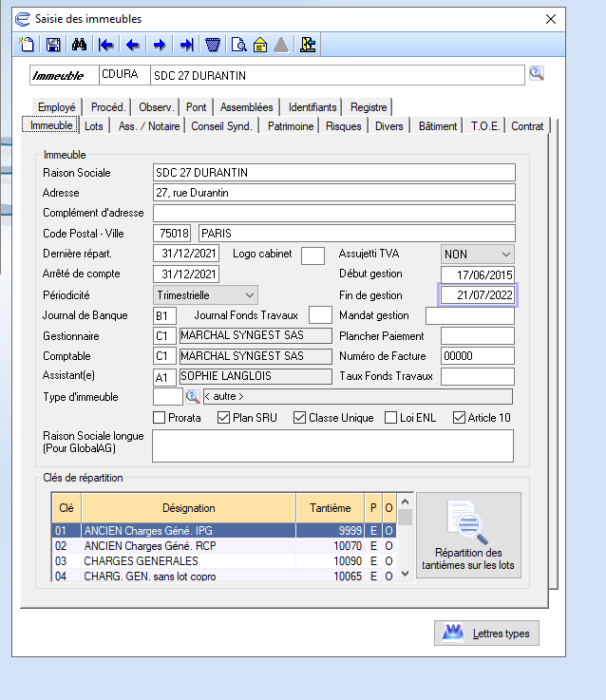Uncheck the Article 10 checkbox

pos(459,417)
